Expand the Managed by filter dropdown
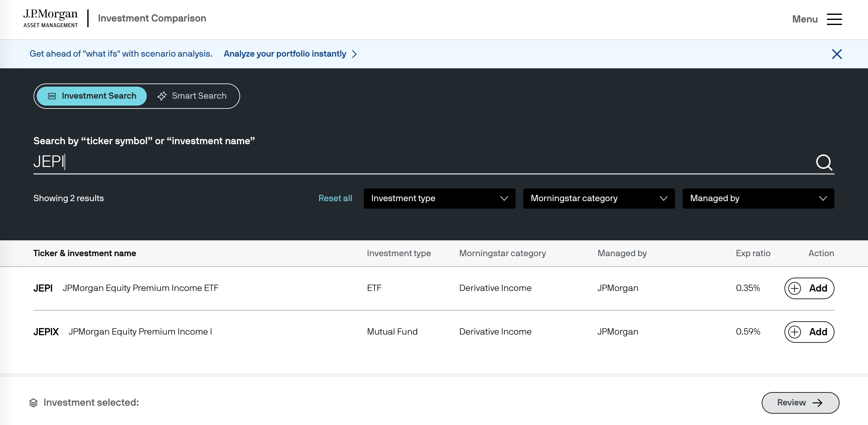The height and width of the screenshot is (425, 868). click(x=758, y=198)
